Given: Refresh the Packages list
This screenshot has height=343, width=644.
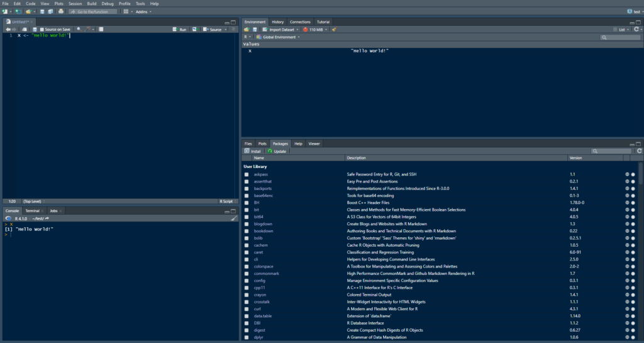Looking at the screenshot, I should (x=639, y=151).
